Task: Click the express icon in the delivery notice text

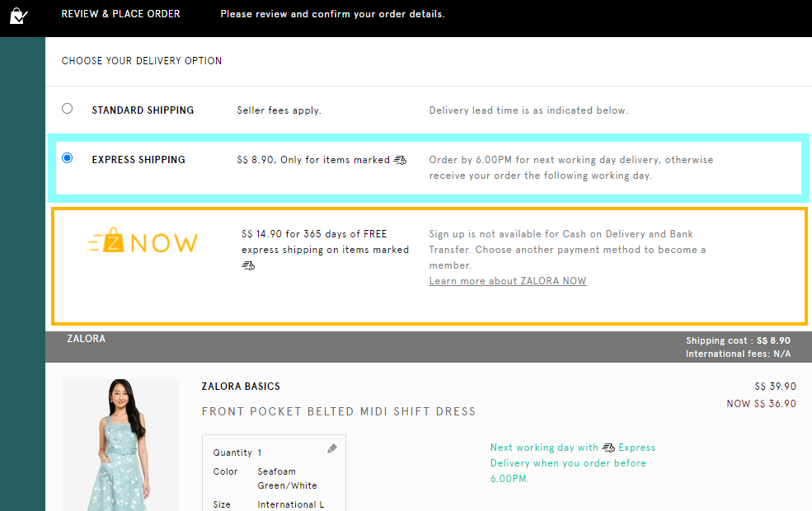Action: [x=608, y=448]
